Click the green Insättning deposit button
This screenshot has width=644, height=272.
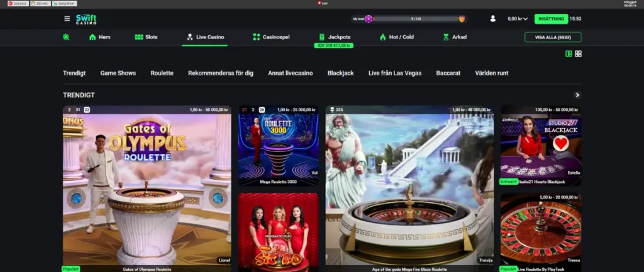pos(551,19)
